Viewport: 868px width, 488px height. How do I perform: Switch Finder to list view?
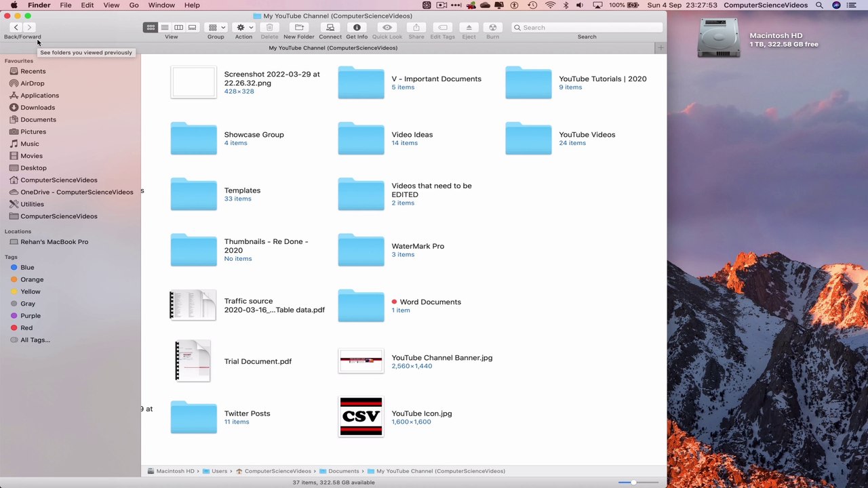click(164, 27)
